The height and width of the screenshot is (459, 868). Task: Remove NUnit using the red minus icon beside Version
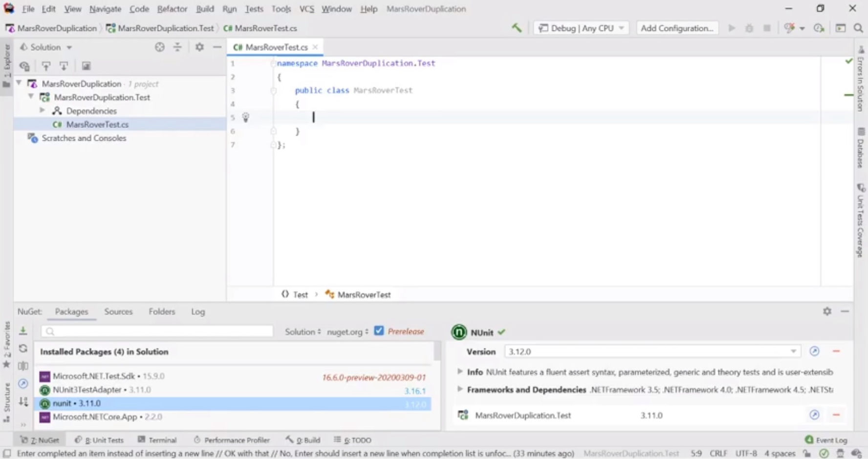(x=836, y=351)
